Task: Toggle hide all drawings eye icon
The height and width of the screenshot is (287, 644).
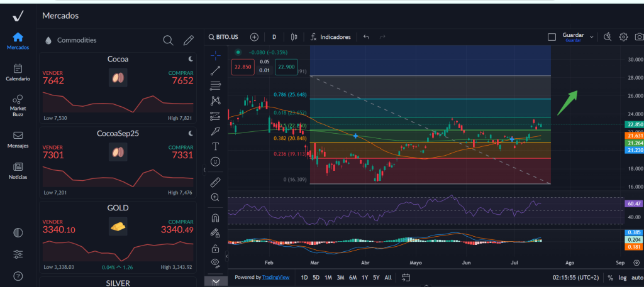Action: coord(215,263)
